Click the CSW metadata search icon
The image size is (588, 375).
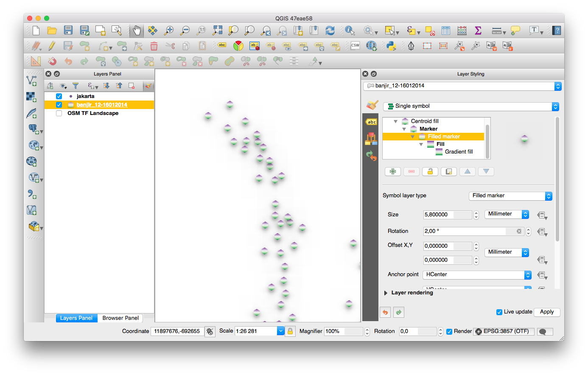point(355,46)
